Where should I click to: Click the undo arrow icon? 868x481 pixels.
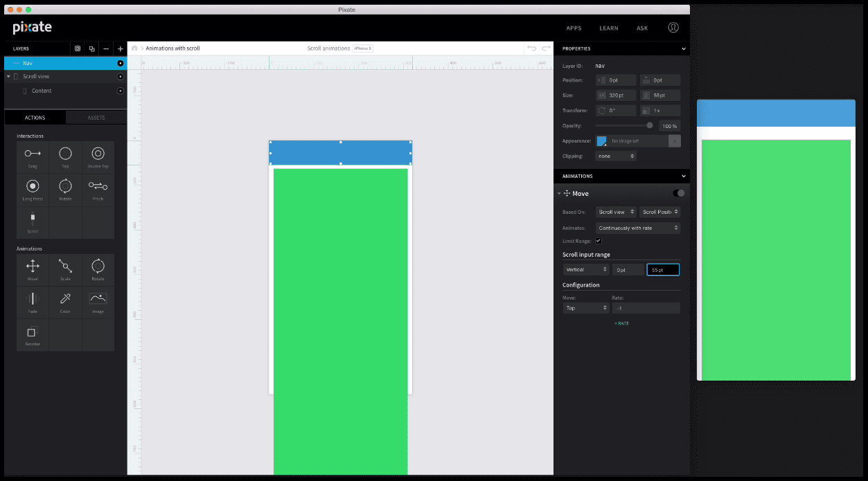(x=531, y=48)
